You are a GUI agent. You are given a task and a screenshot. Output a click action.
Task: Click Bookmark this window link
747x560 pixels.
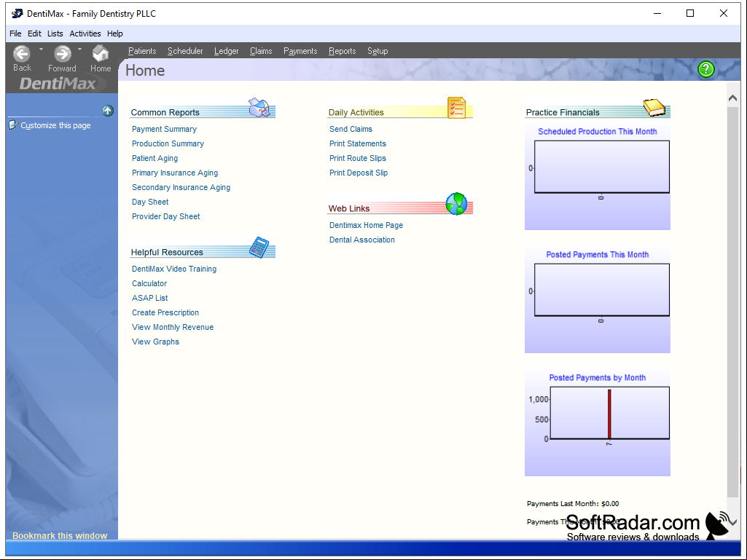pos(60,536)
